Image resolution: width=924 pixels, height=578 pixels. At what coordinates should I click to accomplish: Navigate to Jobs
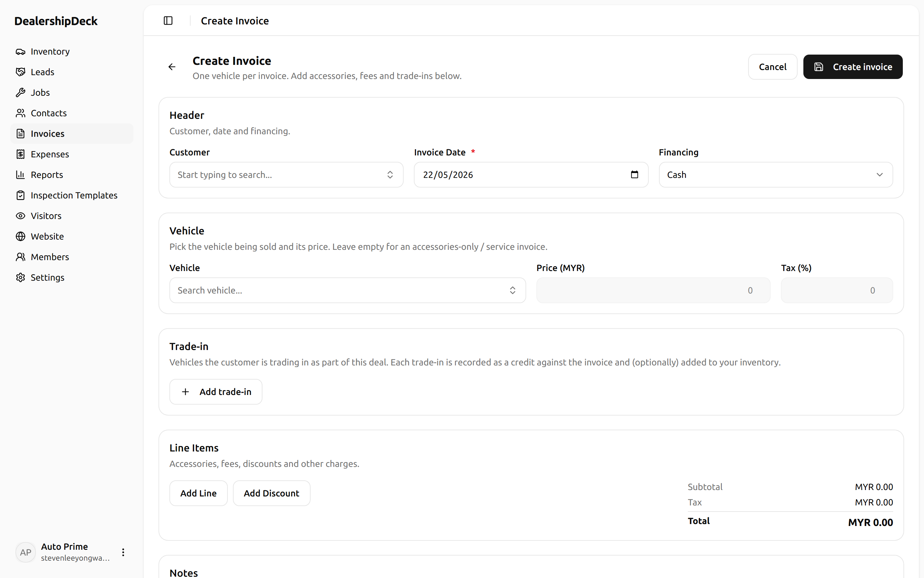click(x=72, y=92)
